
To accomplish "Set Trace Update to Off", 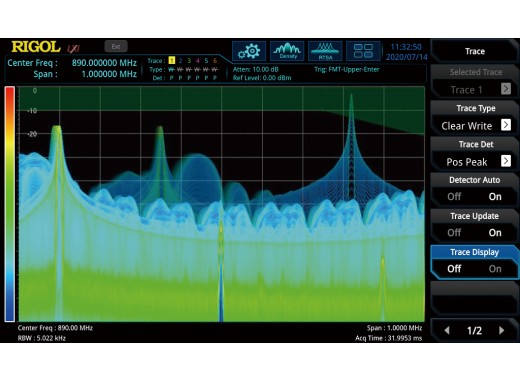I will click(x=454, y=233).
